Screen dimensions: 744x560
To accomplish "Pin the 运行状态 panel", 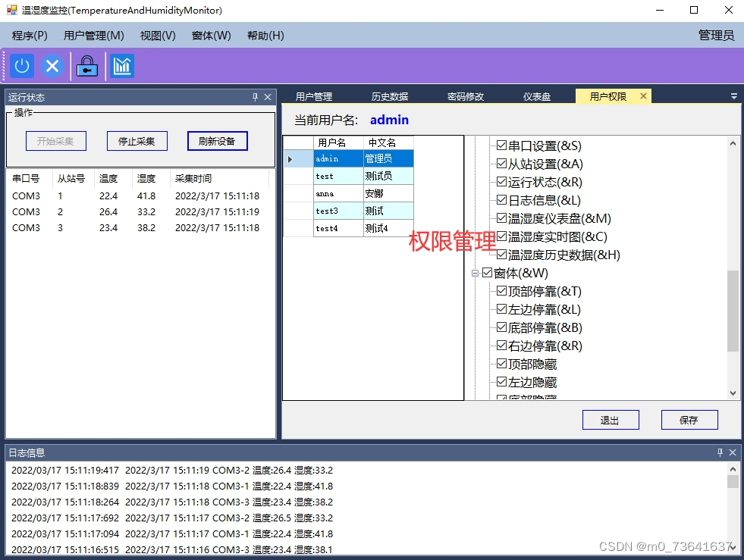I will coord(256,97).
